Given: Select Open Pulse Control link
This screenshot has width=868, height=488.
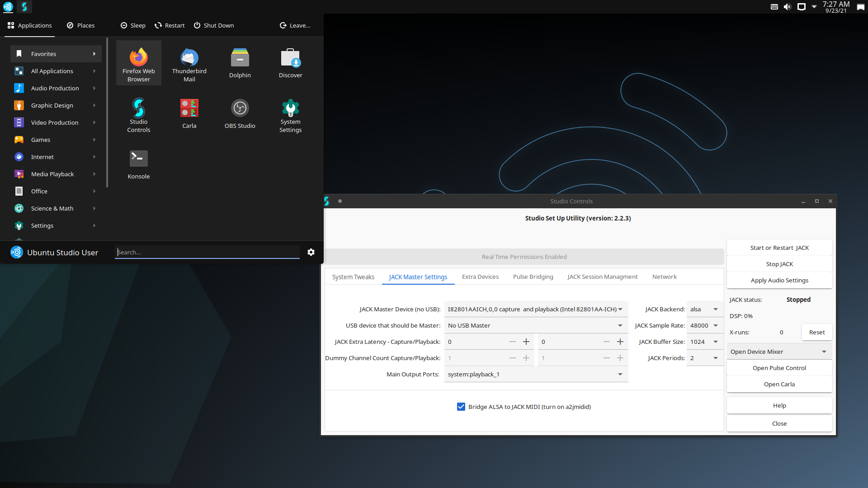Looking at the screenshot, I should [x=779, y=368].
